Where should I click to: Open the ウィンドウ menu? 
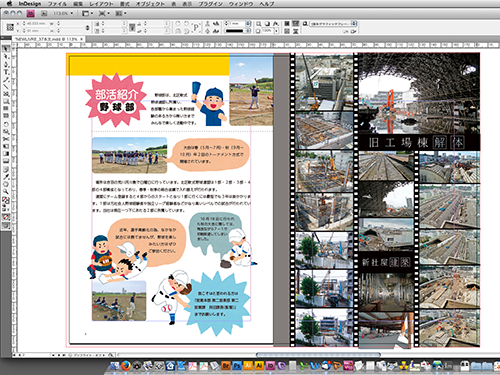(x=241, y=4)
